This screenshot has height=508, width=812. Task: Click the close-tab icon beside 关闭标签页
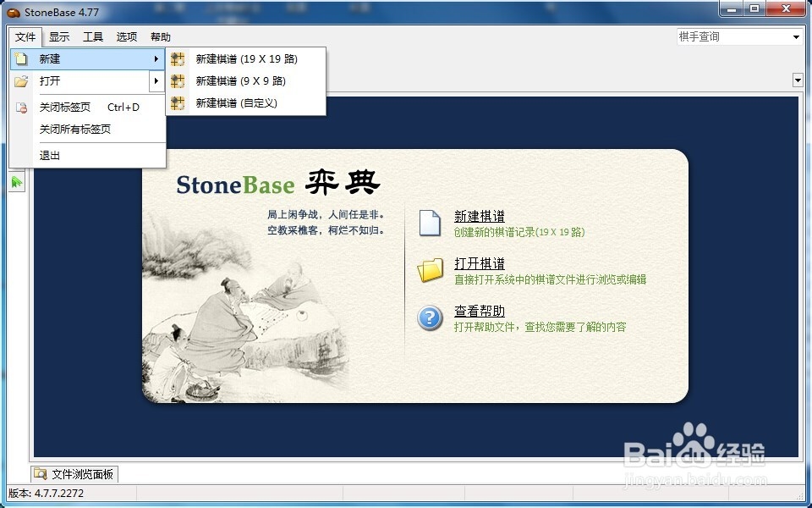21,108
